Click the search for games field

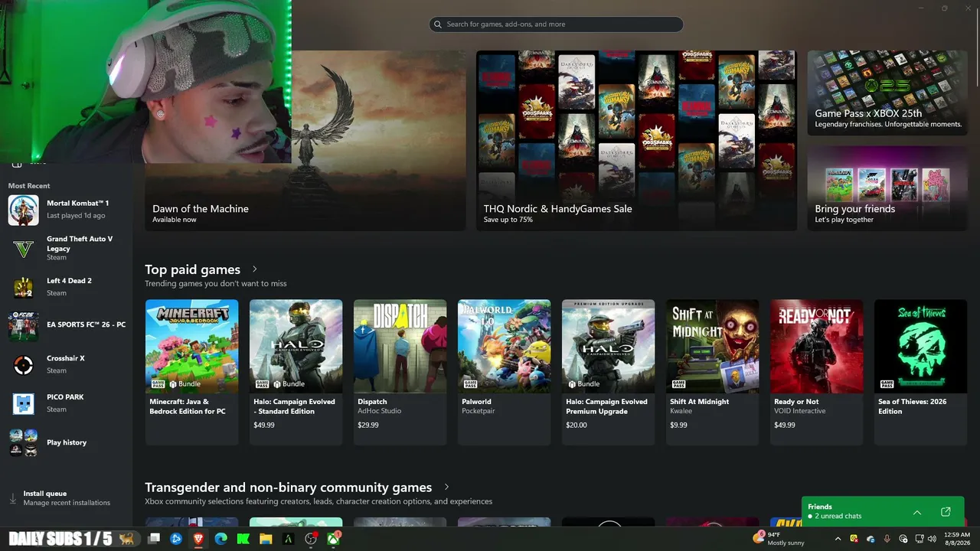556,24
